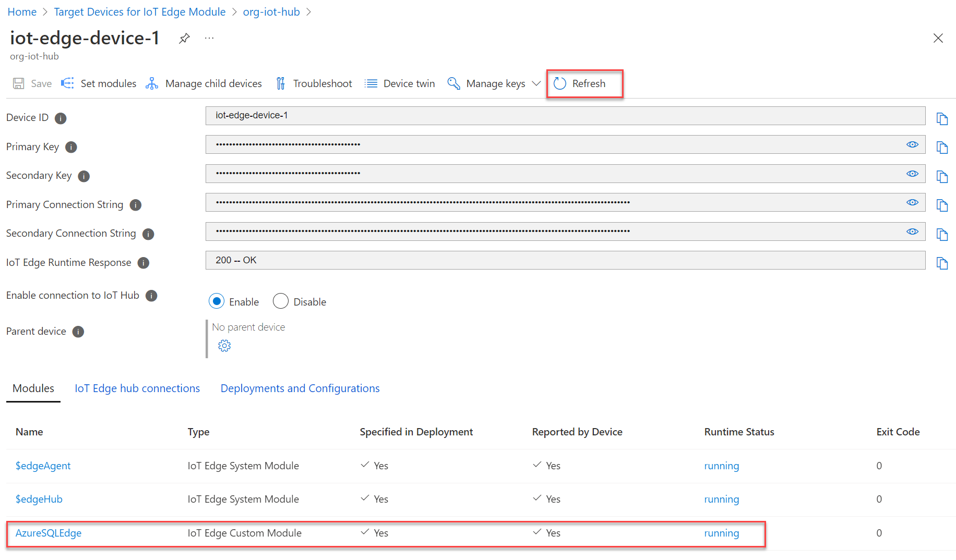
Task: Copy the Primary Connection String
Action: pos(942,205)
